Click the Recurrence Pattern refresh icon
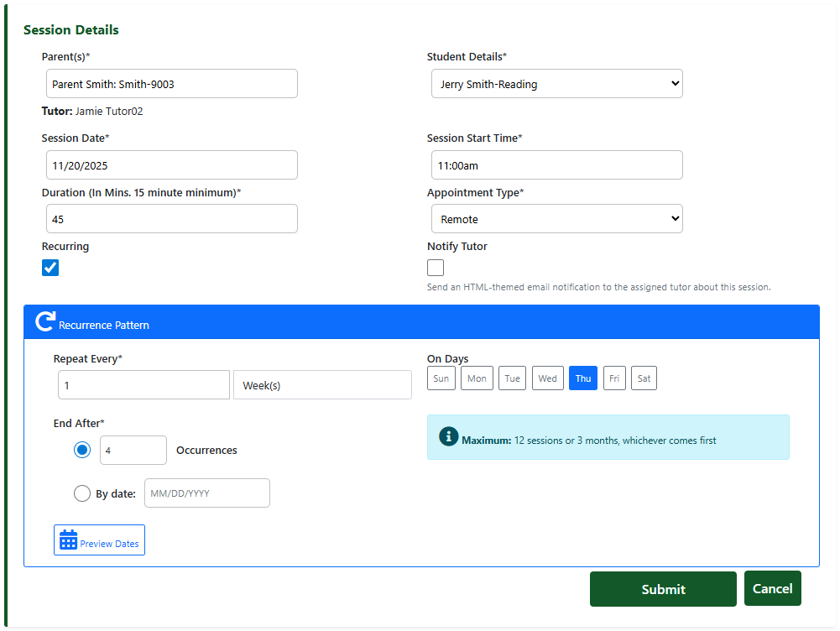The height and width of the screenshot is (631, 840). [44, 322]
